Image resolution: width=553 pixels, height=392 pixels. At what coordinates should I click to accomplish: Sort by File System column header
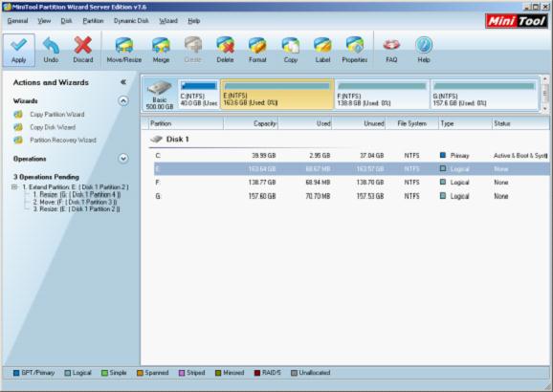click(412, 123)
